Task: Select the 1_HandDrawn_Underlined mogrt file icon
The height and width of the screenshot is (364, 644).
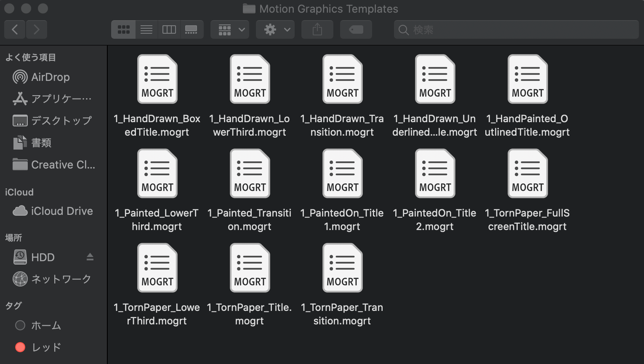Action: tap(435, 79)
